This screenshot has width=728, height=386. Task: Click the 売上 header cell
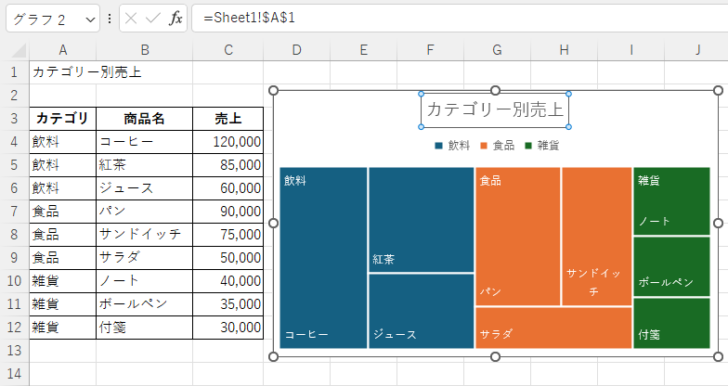[228, 118]
